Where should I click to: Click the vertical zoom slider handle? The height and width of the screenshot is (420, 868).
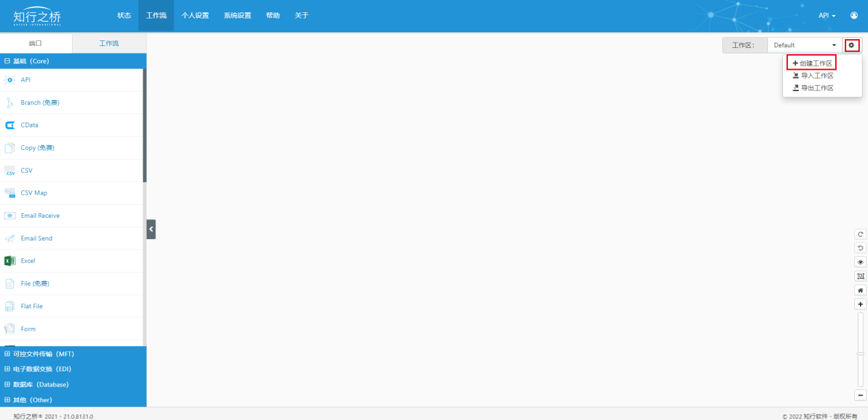click(860, 354)
